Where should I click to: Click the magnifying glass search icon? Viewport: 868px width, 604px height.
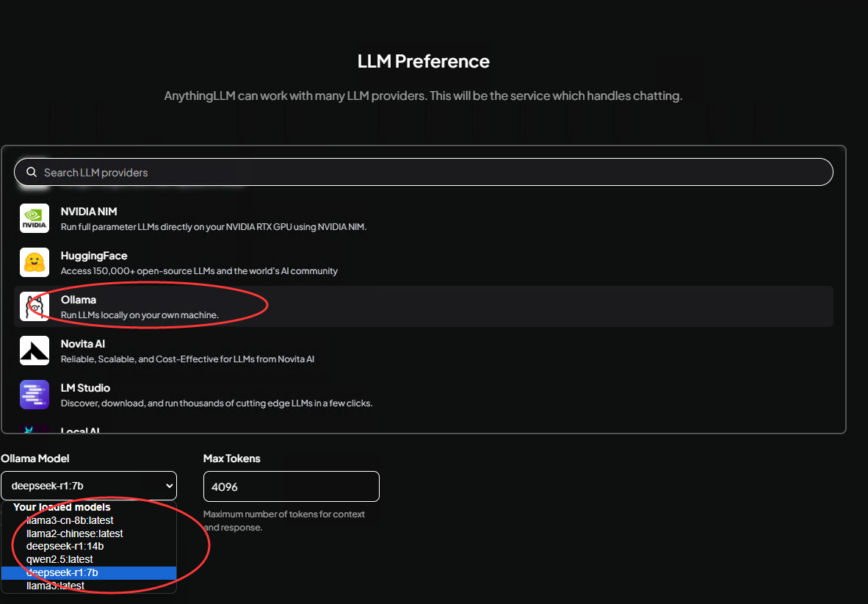32,173
